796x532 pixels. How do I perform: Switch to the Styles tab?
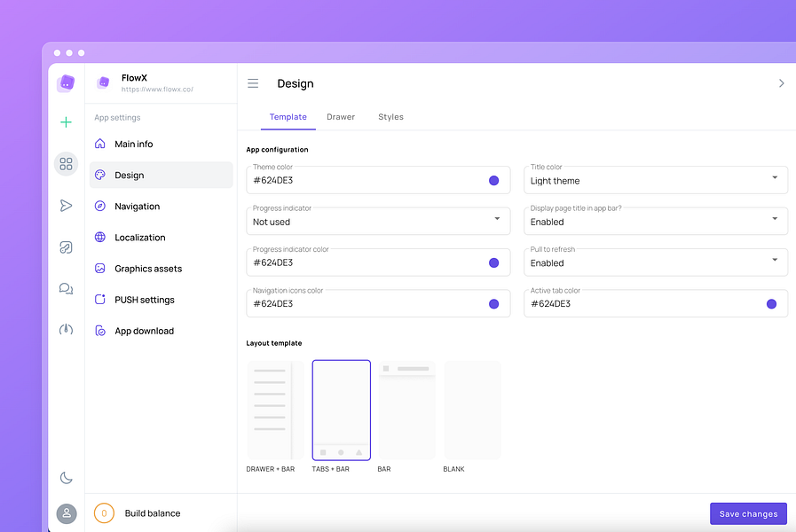[x=390, y=117]
